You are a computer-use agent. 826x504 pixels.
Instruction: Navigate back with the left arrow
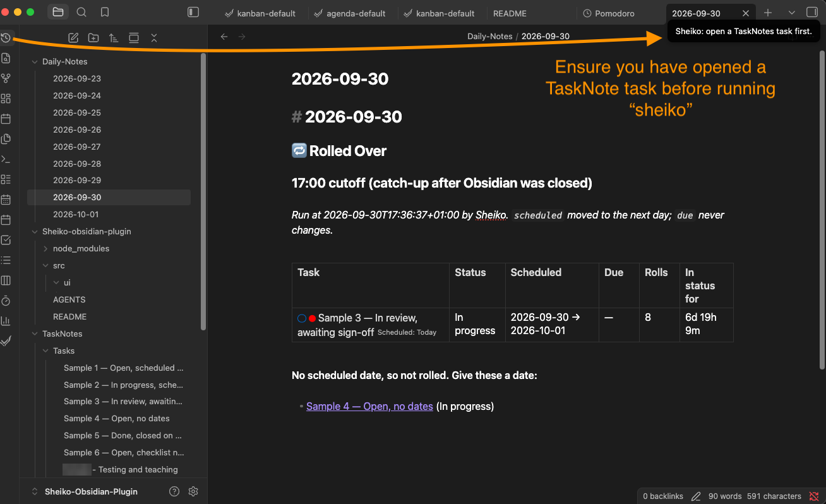pyautogui.click(x=224, y=37)
